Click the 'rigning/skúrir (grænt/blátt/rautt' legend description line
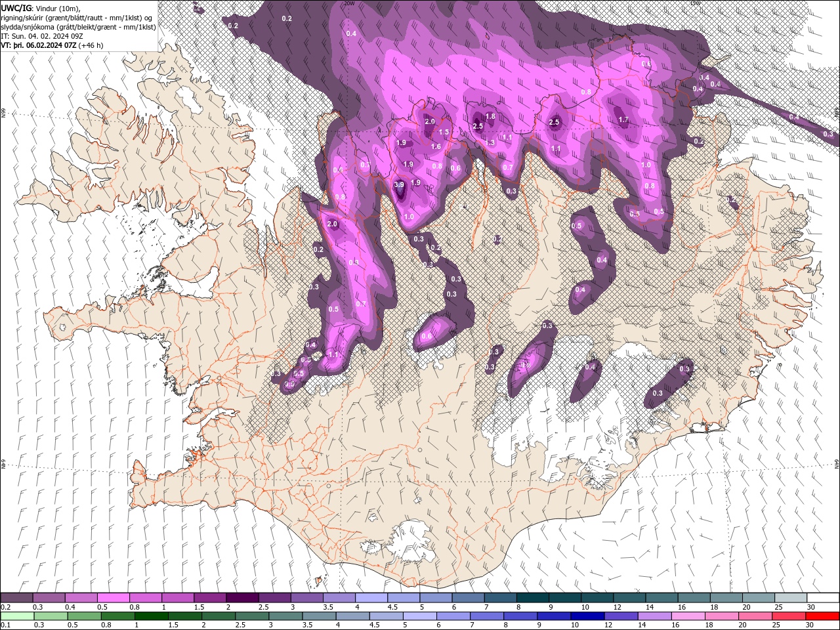840x630 pixels. [x=77, y=18]
